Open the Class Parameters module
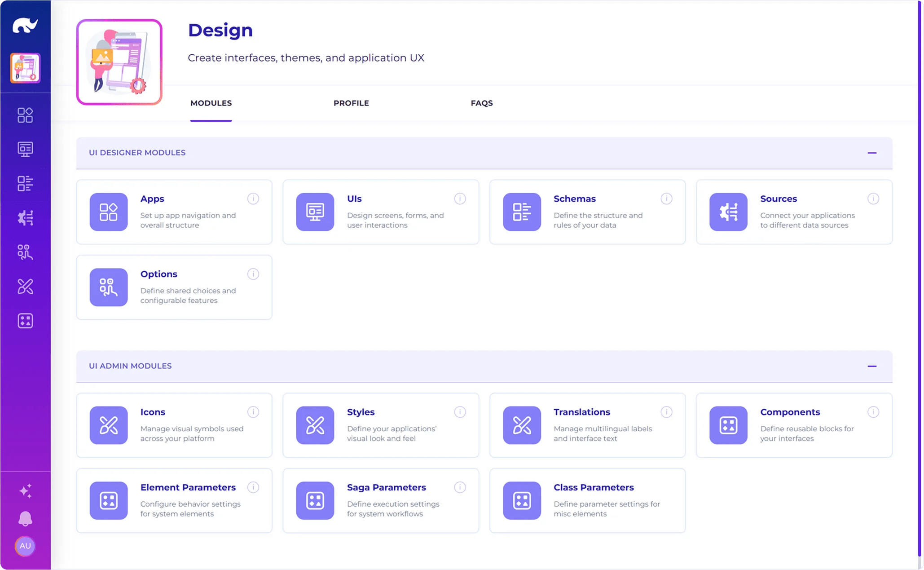 (587, 500)
